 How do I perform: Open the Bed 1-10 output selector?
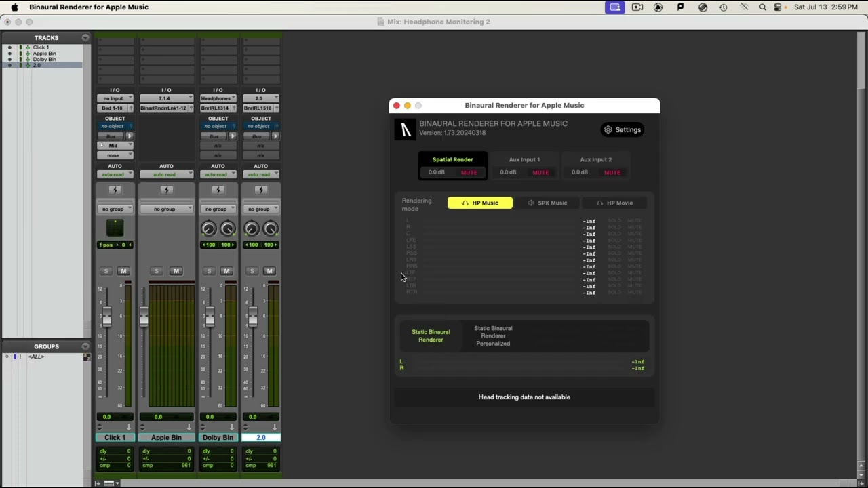pyautogui.click(x=115, y=108)
